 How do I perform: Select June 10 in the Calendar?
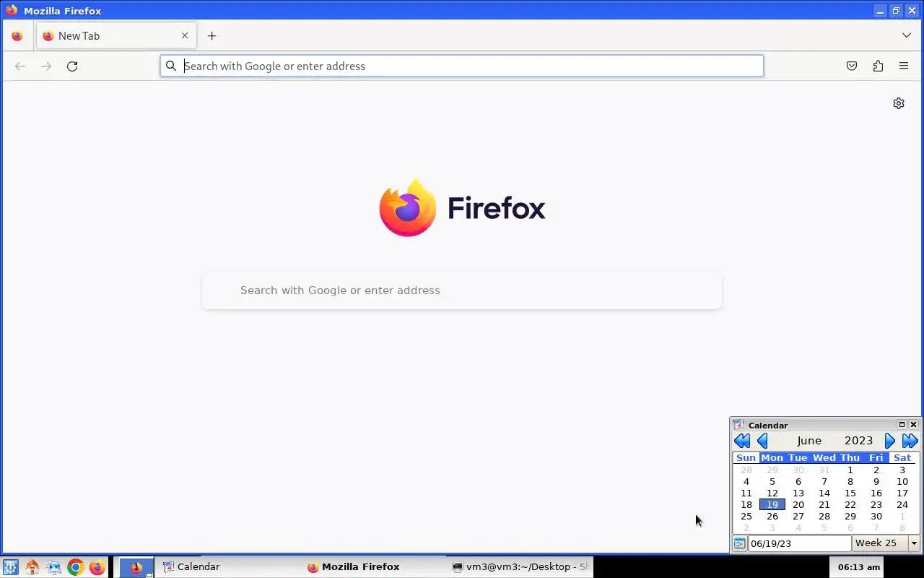pos(902,481)
